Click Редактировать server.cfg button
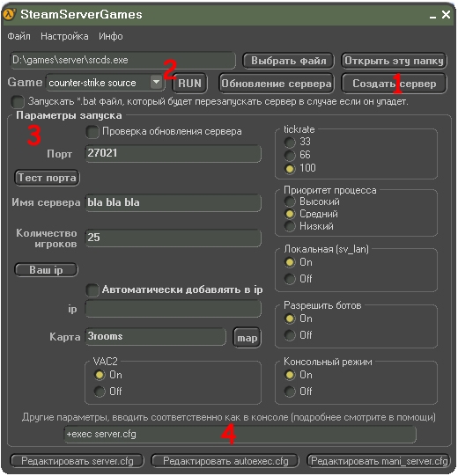The height and width of the screenshot is (476, 458). [78, 461]
